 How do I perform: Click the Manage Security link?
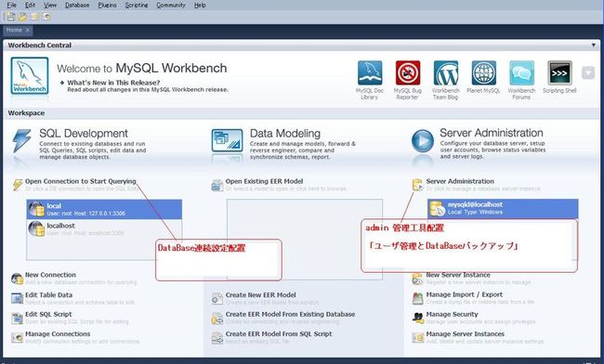coord(452,314)
